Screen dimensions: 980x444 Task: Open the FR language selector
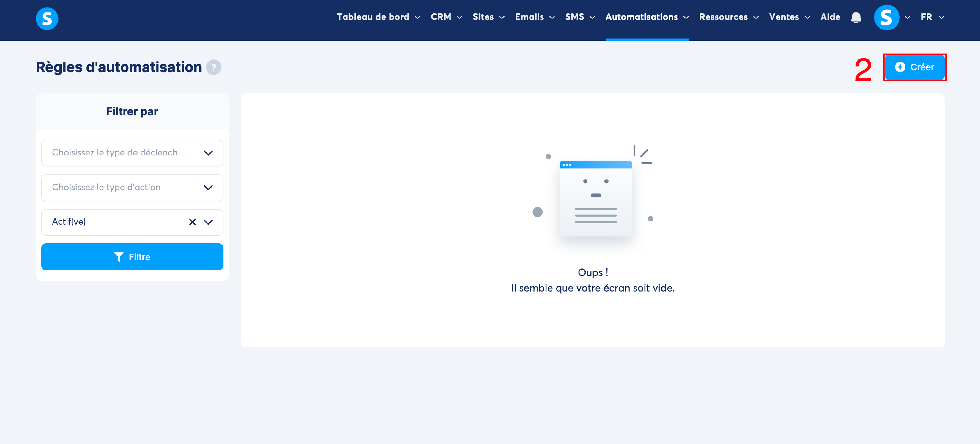(x=932, y=17)
